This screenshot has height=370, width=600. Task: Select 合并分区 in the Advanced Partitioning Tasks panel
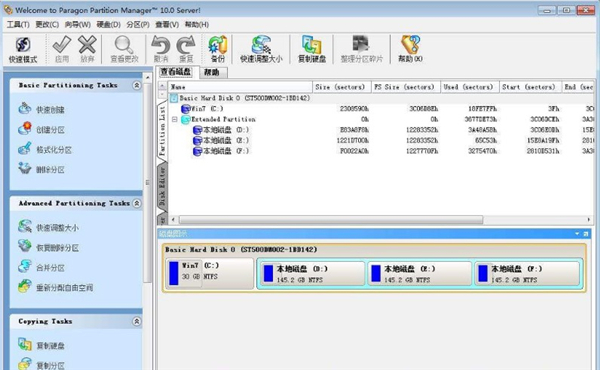(x=41, y=267)
